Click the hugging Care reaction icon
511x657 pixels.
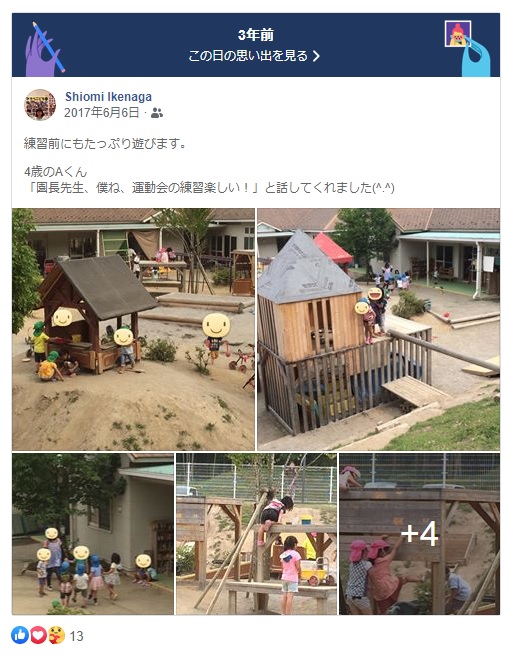coord(56,636)
